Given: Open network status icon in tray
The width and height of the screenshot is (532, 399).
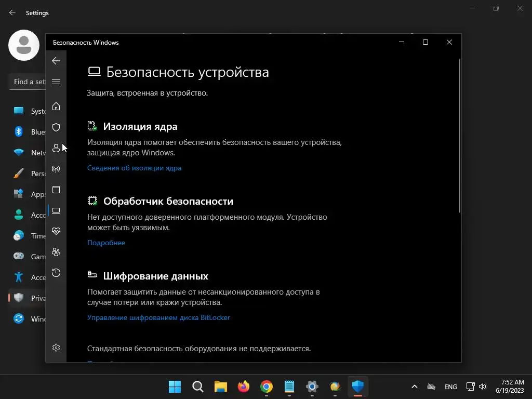Looking at the screenshot, I should point(470,387).
